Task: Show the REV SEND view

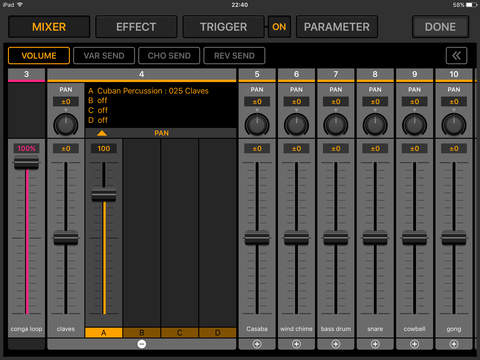Action: pos(234,56)
